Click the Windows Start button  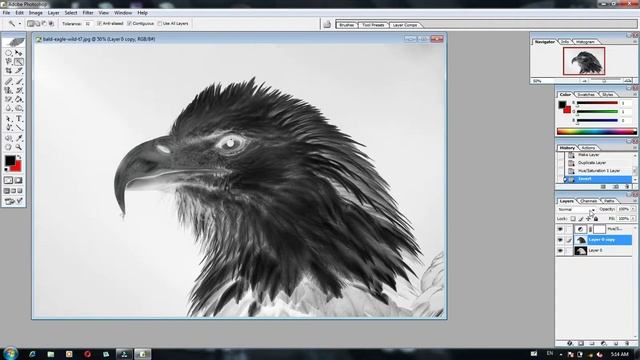(10, 353)
